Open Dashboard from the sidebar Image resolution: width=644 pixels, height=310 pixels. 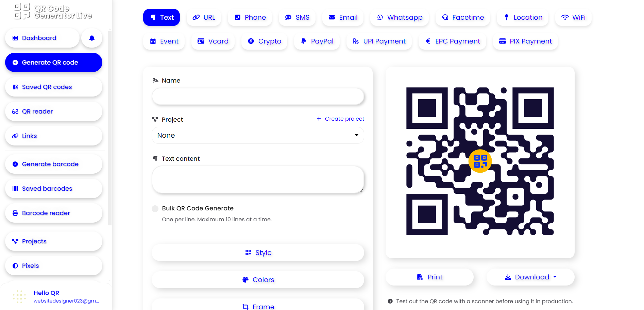pos(42,38)
